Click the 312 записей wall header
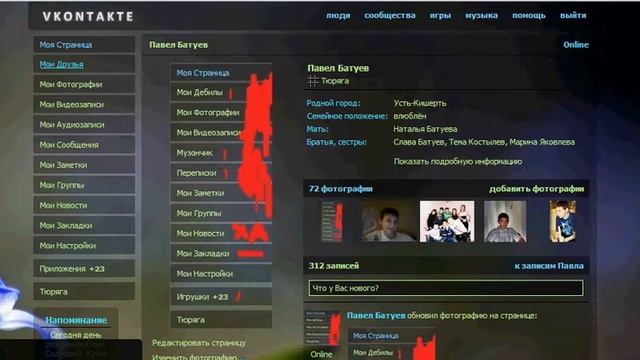Viewport: 640px width, 360px height. (x=333, y=266)
